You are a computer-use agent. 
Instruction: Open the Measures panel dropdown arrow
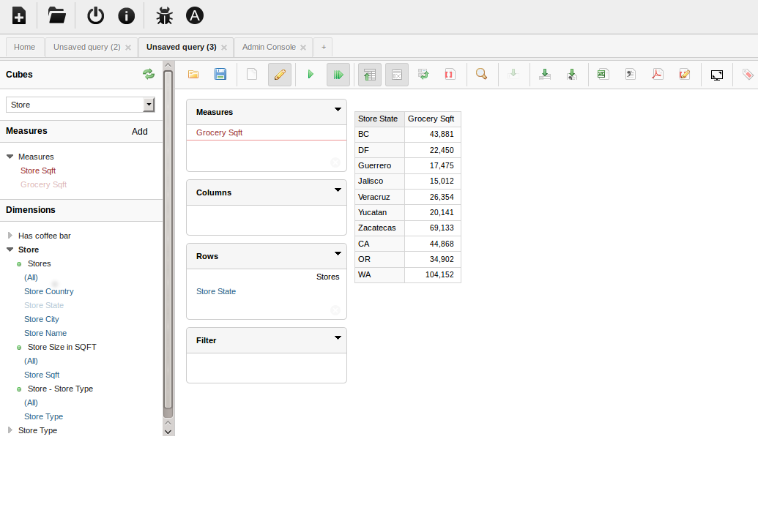point(338,110)
